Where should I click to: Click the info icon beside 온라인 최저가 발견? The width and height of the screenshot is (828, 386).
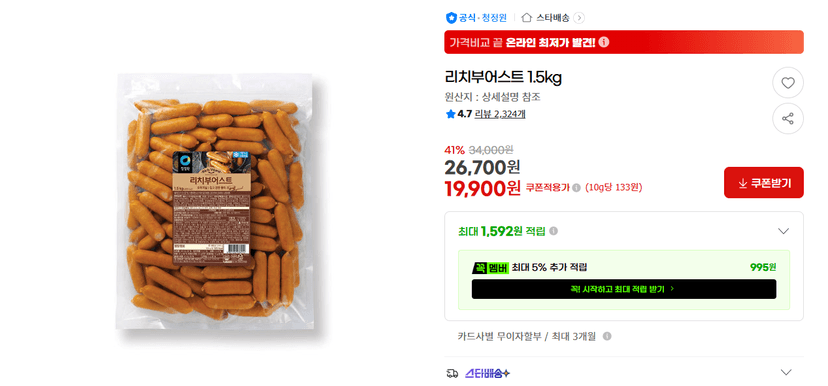(x=604, y=42)
